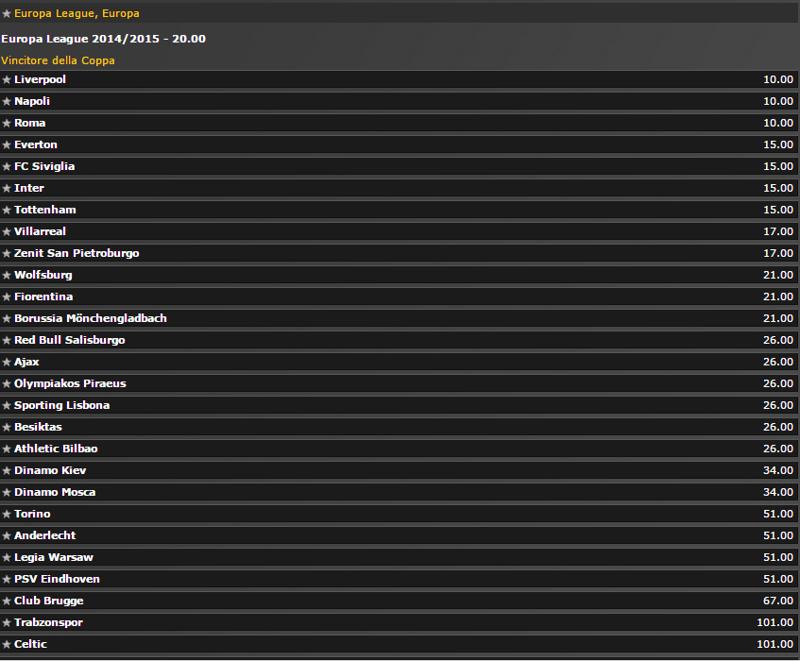Select the star next to Zenit San Pietroburgo
This screenshot has width=800, height=661.
point(9,253)
